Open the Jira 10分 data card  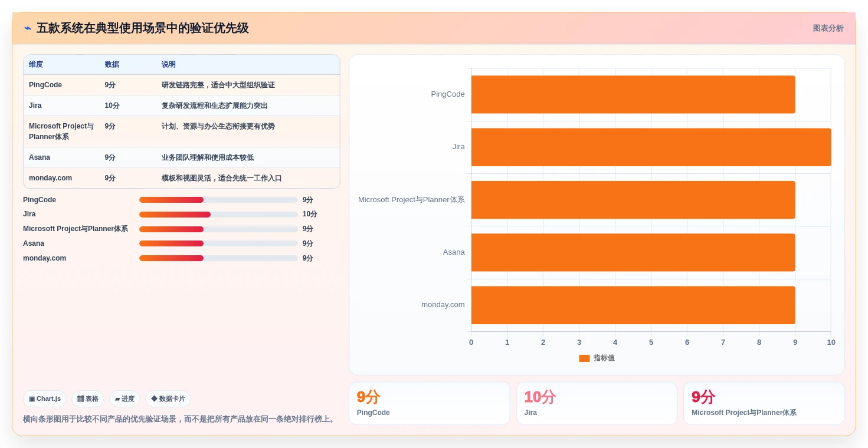(597, 403)
